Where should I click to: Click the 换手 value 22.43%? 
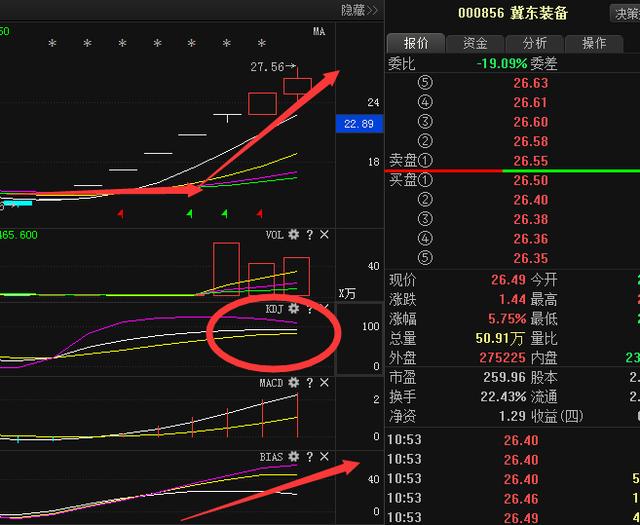(503, 396)
